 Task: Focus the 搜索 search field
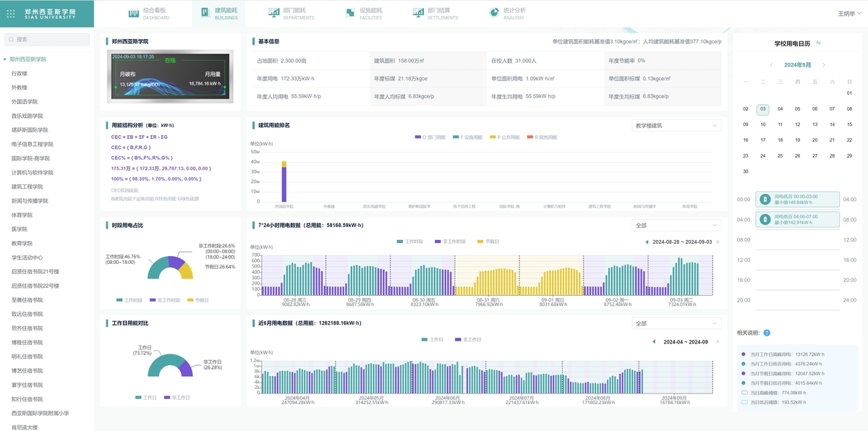point(47,39)
